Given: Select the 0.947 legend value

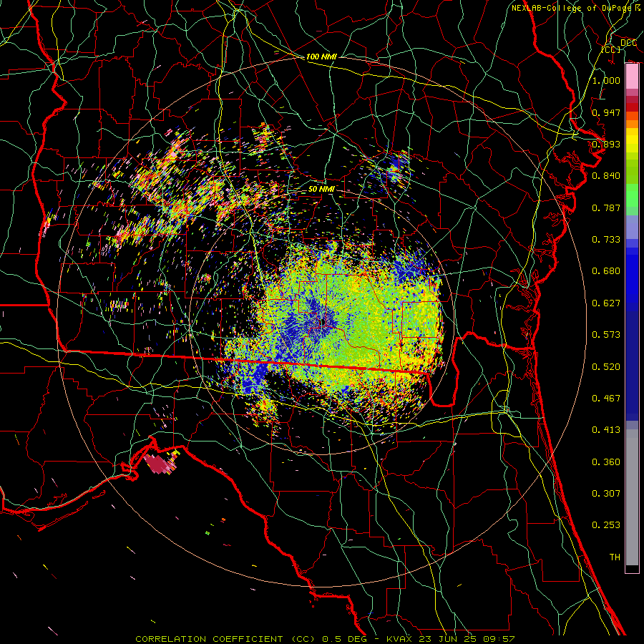Looking at the screenshot, I should 606,112.
